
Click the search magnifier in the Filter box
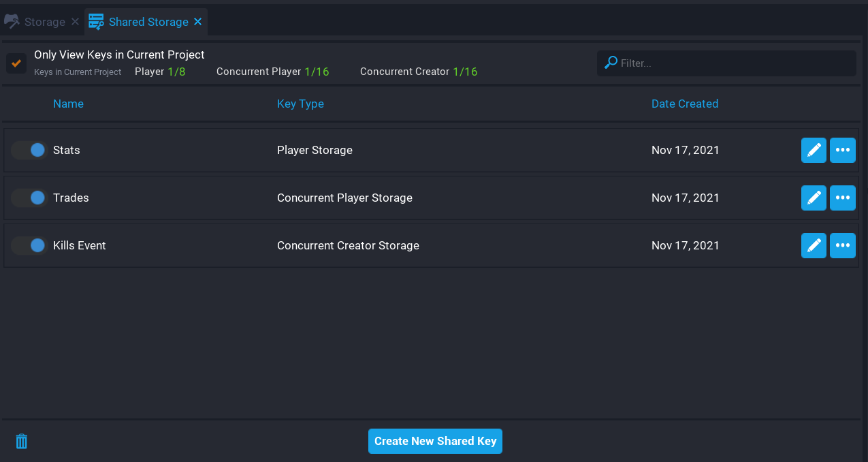611,63
